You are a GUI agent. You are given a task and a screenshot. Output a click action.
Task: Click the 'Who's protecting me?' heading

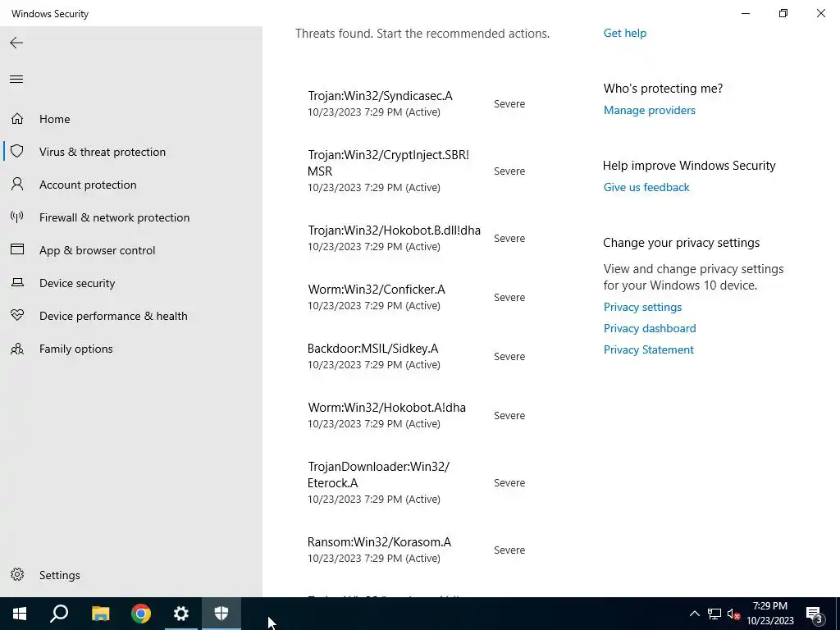[663, 89]
